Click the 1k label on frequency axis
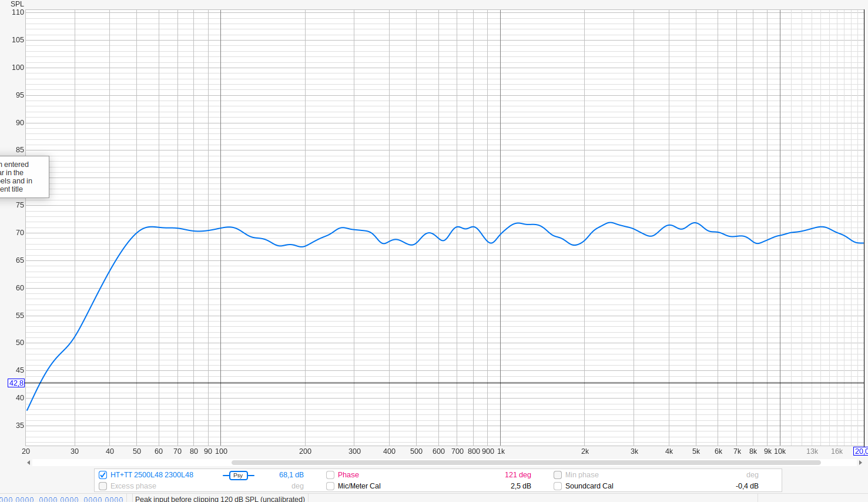Screen dimensions: 868x502 (x=501, y=451)
